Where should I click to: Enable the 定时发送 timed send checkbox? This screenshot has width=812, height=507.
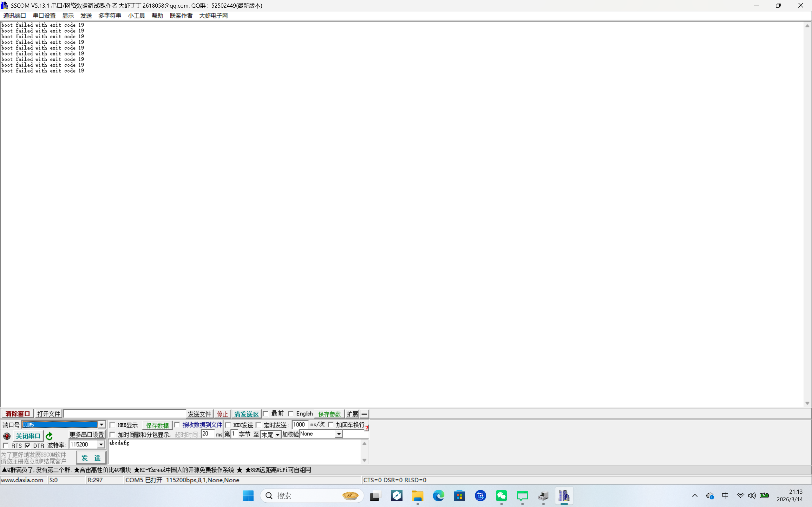click(259, 425)
